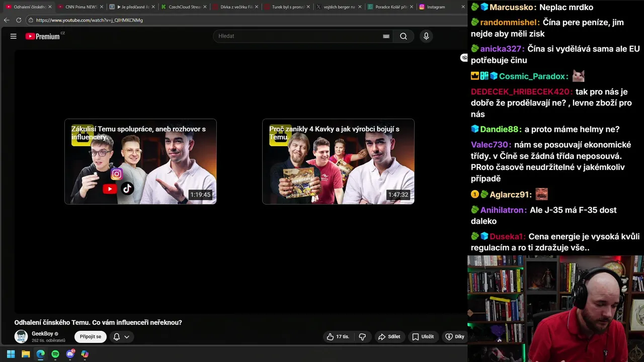Open the on-screen keyboard icon in search box
The image size is (644, 362).
click(x=386, y=36)
